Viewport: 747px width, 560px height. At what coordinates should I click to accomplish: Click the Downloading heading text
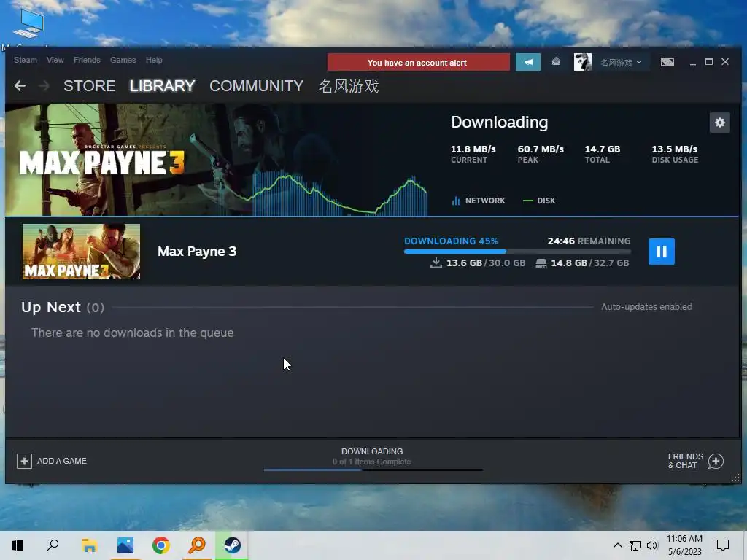pyautogui.click(x=499, y=122)
